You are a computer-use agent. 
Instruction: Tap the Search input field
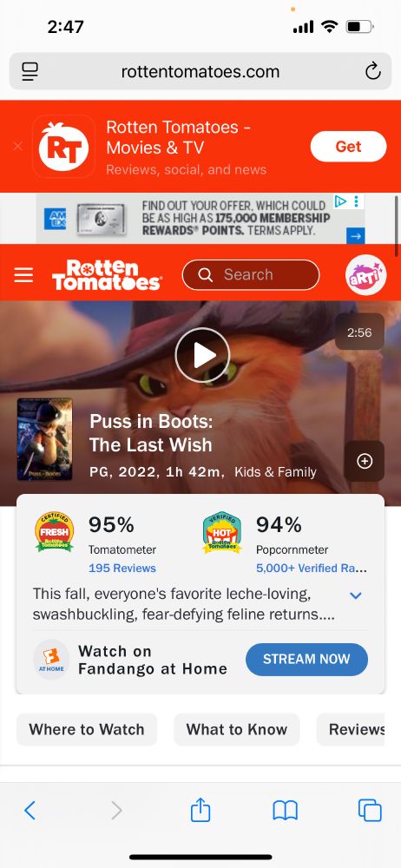click(251, 274)
